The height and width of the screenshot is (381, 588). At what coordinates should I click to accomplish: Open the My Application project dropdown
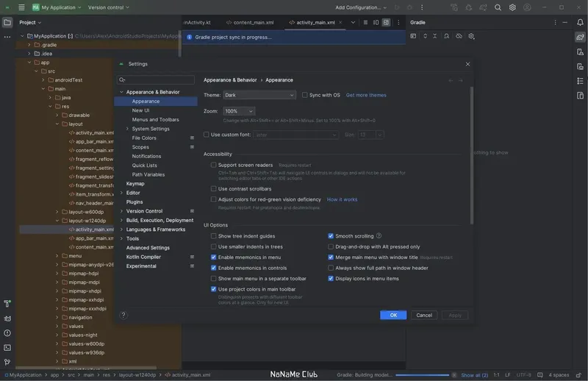click(57, 7)
